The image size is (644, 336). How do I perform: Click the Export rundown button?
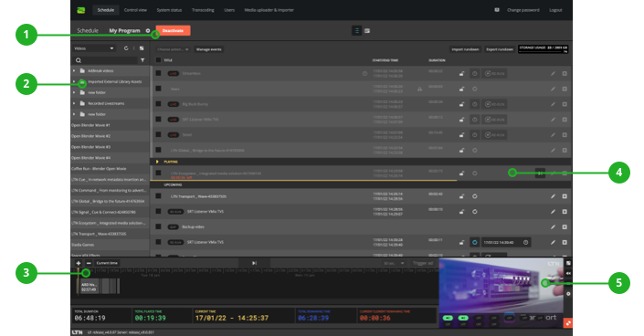tap(500, 49)
